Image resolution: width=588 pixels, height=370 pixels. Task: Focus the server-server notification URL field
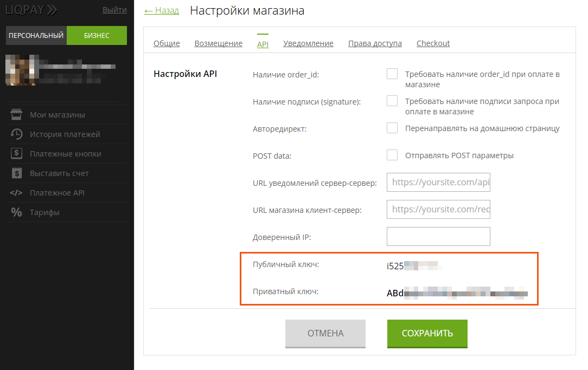438,183
